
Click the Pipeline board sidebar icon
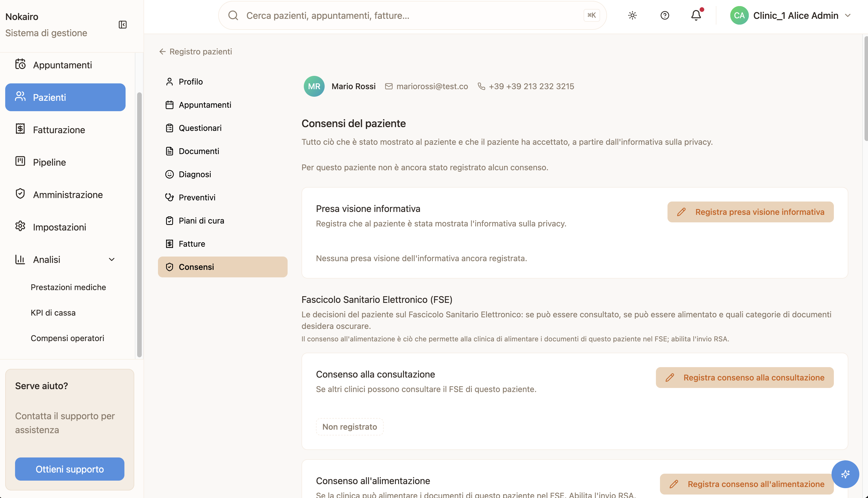(x=20, y=161)
